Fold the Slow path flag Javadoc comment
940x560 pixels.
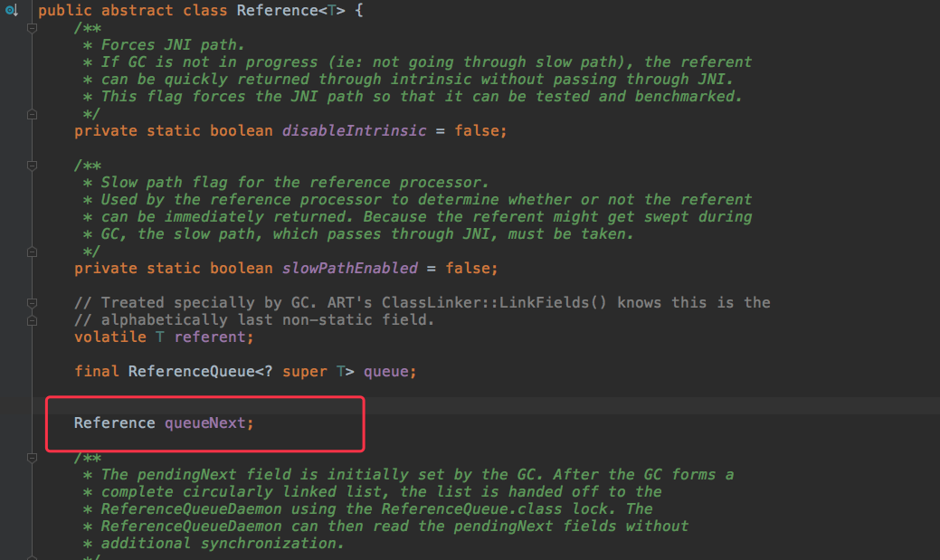[x=33, y=166]
